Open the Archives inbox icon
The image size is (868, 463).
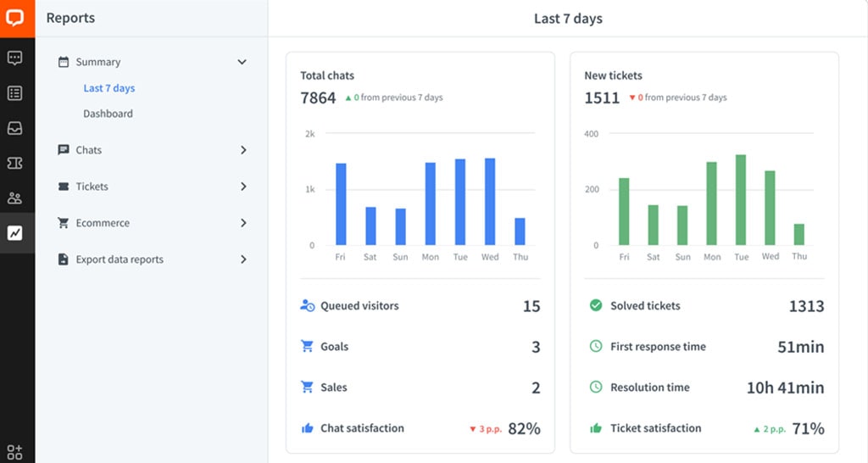tap(15, 128)
